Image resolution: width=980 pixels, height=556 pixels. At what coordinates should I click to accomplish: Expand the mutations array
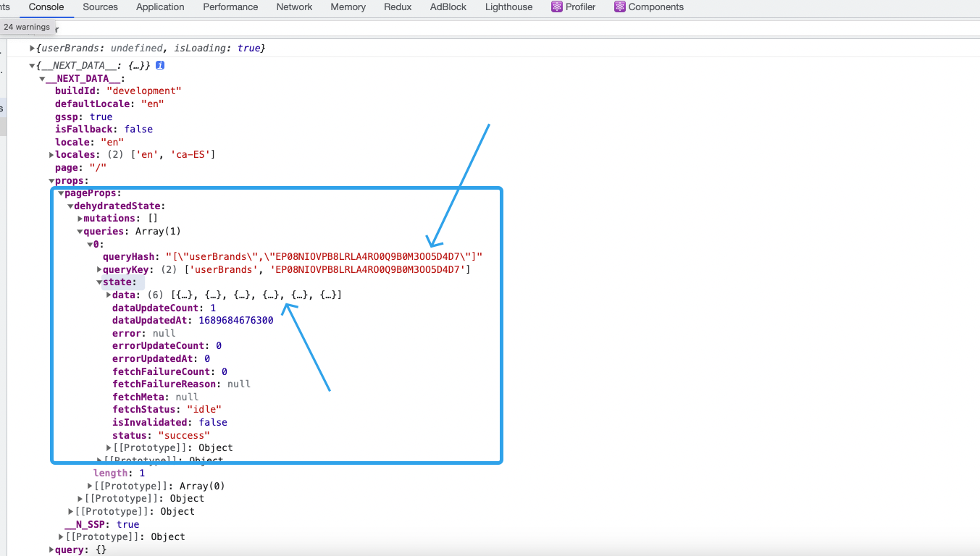[x=80, y=219]
